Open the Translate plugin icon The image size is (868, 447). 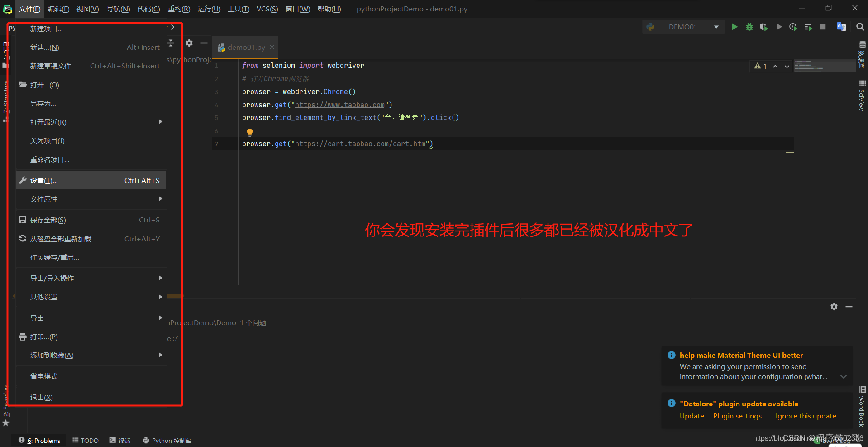pos(841,27)
